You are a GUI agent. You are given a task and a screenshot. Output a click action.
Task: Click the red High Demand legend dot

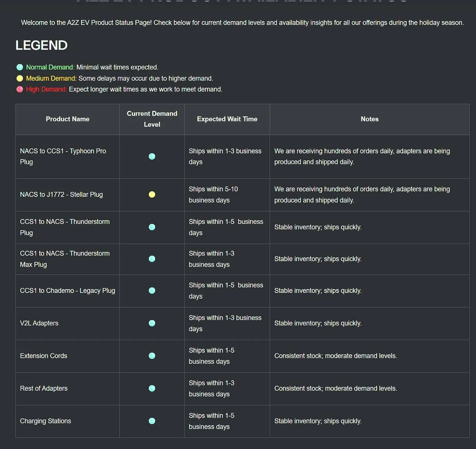(20, 89)
